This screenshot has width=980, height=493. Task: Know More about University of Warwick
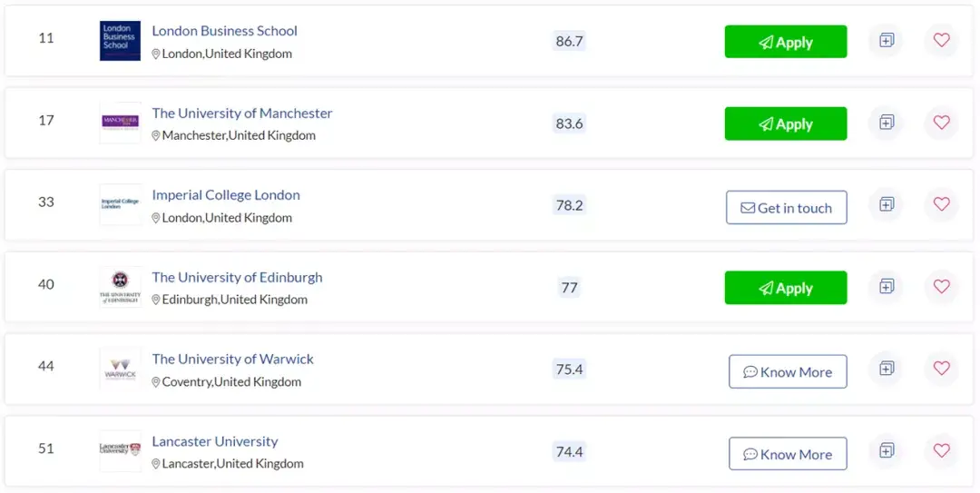tap(788, 371)
